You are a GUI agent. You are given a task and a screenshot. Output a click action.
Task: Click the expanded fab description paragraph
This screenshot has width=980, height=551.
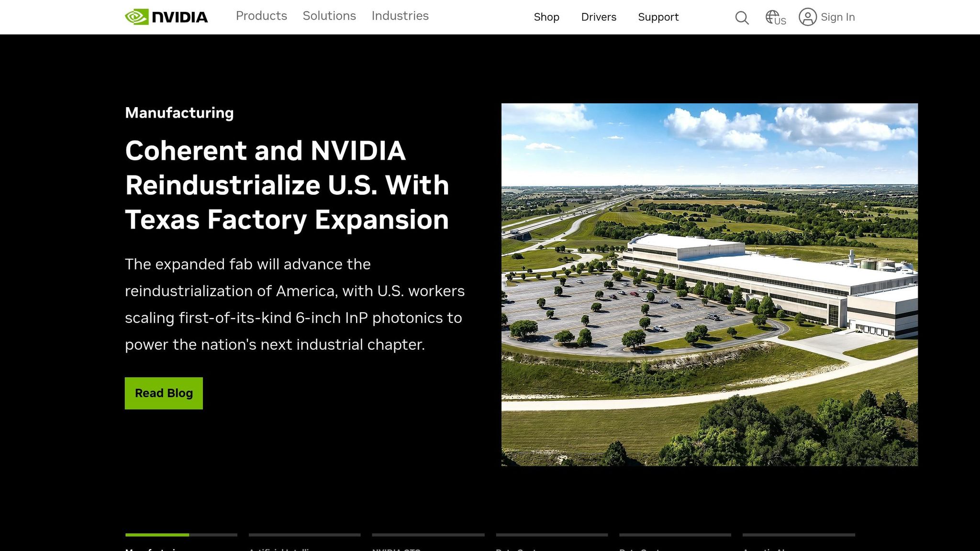(295, 304)
